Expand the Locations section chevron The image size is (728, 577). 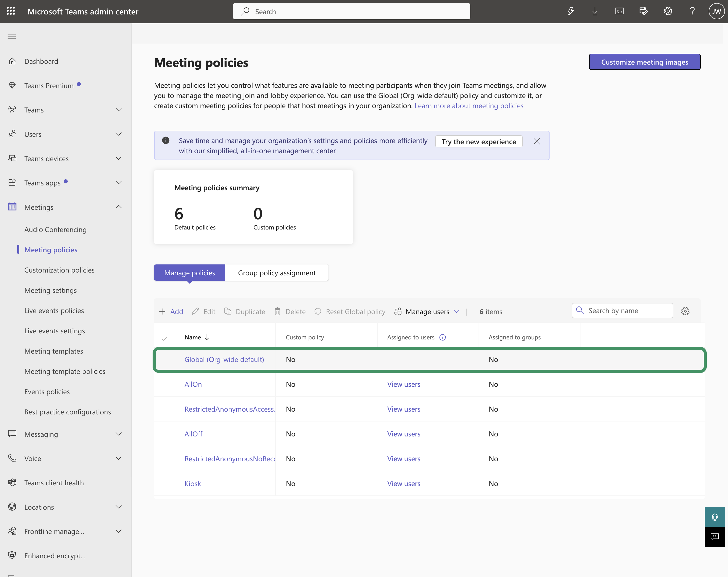(119, 507)
